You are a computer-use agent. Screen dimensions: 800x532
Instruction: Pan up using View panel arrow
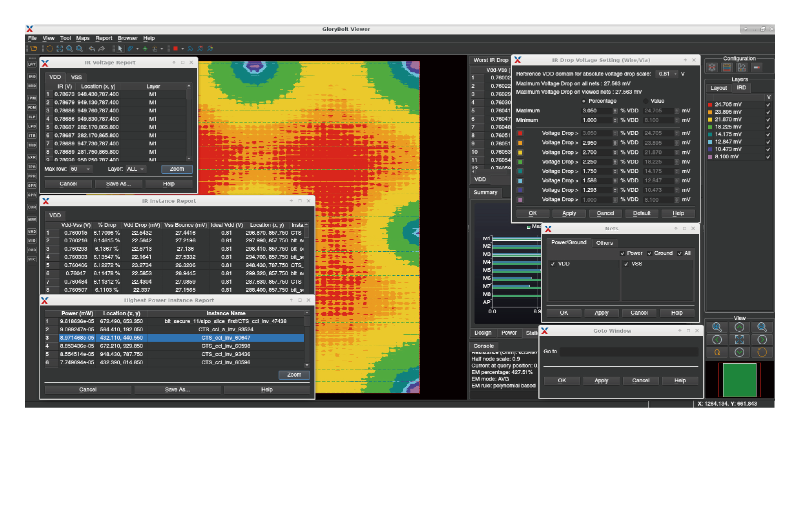tap(739, 327)
